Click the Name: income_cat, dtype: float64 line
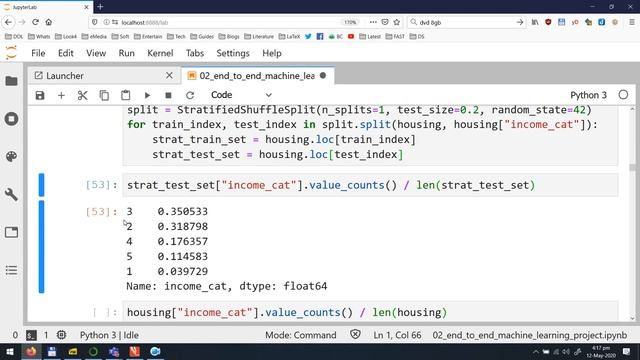The height and width of the screenshot is (360, 640). tap(227, 286)
